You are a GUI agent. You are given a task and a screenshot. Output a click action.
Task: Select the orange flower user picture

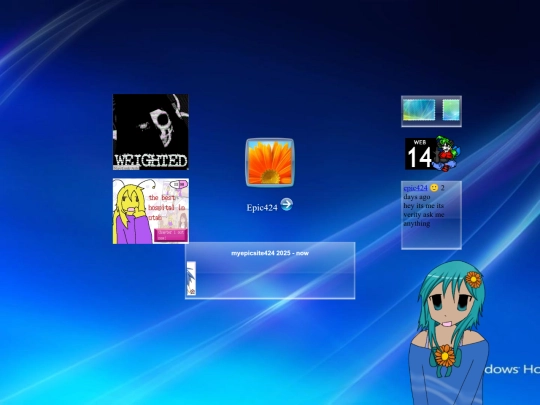[270, 163]
